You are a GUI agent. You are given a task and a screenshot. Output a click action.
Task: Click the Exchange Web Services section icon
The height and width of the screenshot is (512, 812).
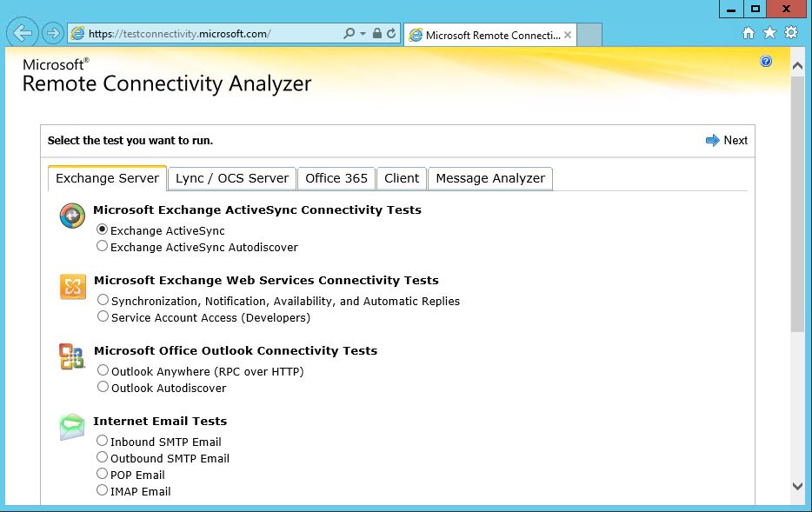(72, 286)
